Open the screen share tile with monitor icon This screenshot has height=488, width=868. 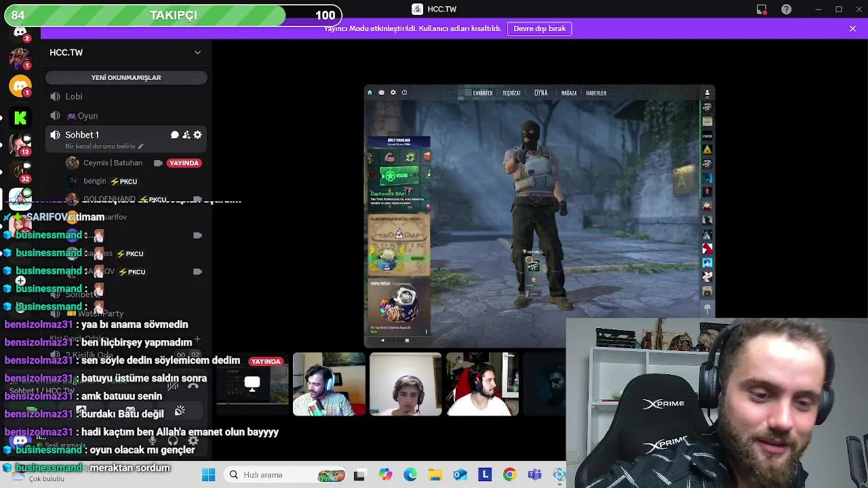252,384
